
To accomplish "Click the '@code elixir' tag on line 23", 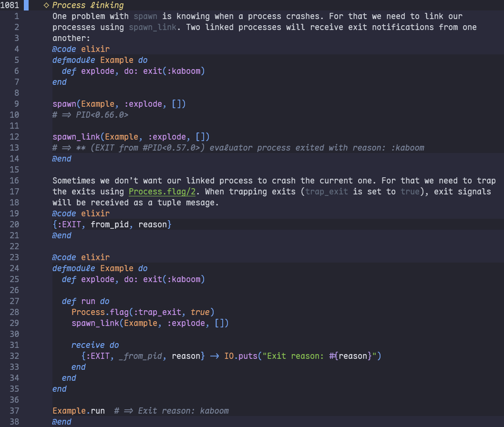I will [81, 257].
